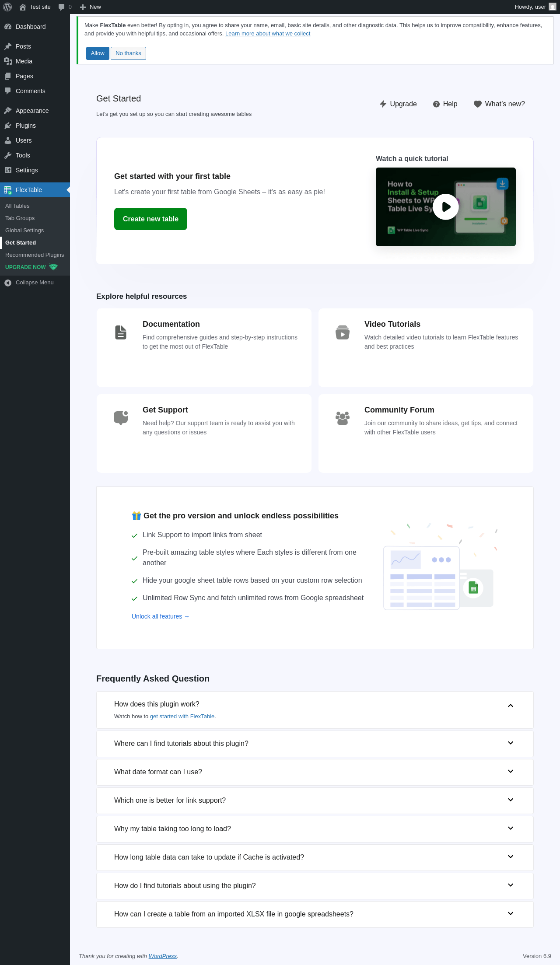The height and width of the screenshot is (965, 560).
Task: Open the Test site home icon
Action: 23,7
